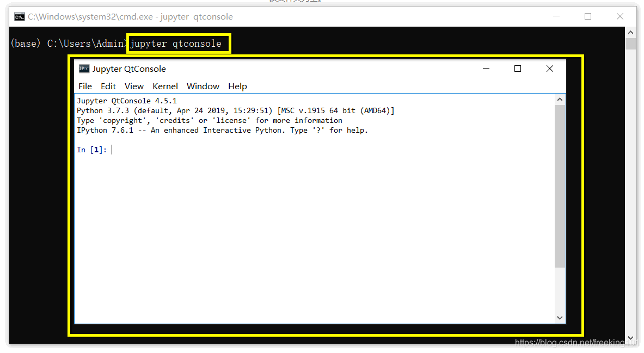Click QtConsole scrollbar down arrow
The image size is (644, 353).
pos(560,318)
